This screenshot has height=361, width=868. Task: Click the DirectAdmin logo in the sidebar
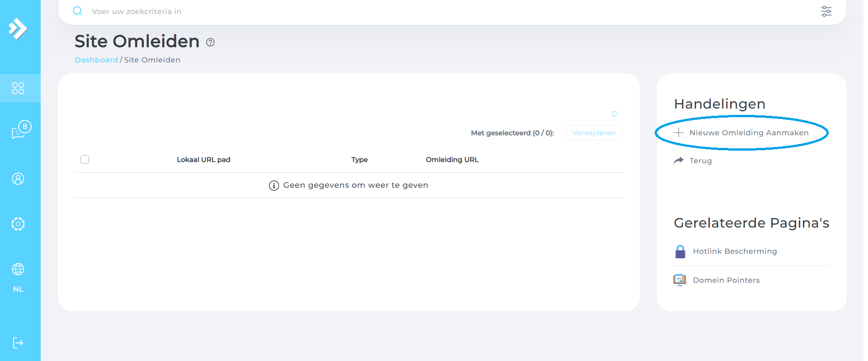coord(18,29)
